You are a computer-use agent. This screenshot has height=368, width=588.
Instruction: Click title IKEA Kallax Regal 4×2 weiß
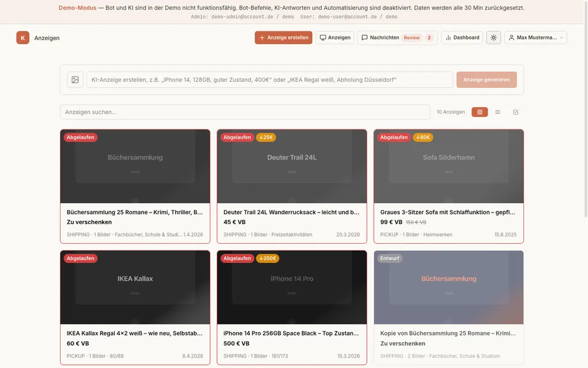134,333
